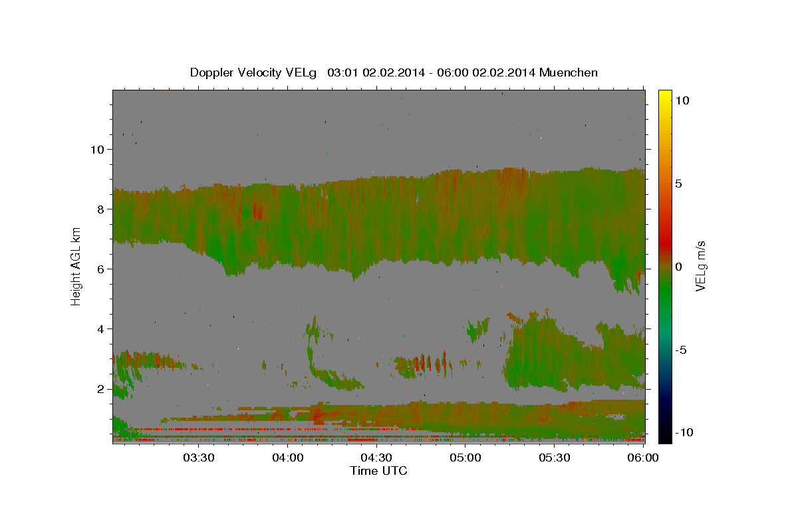This screenshot has width=798, height=532.
Task: Click the colorbar value -10
Action: [684, 432]
